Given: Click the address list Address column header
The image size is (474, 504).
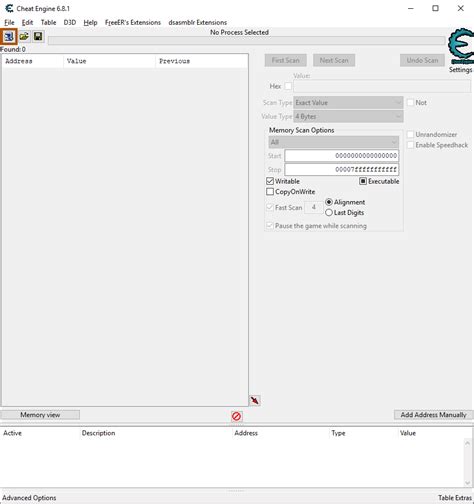Looking at the screenshot, I should pyautogui.click(x=246, y=433).
